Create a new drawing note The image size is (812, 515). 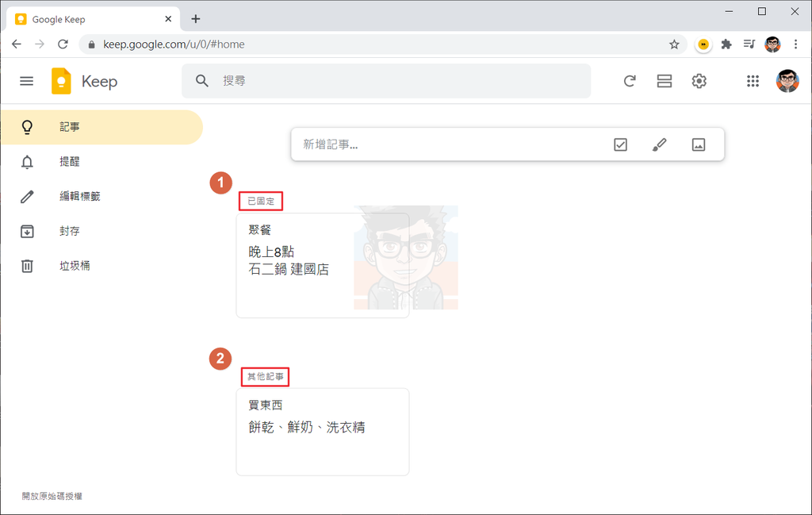pyautogui.click(x=659, y=144)
